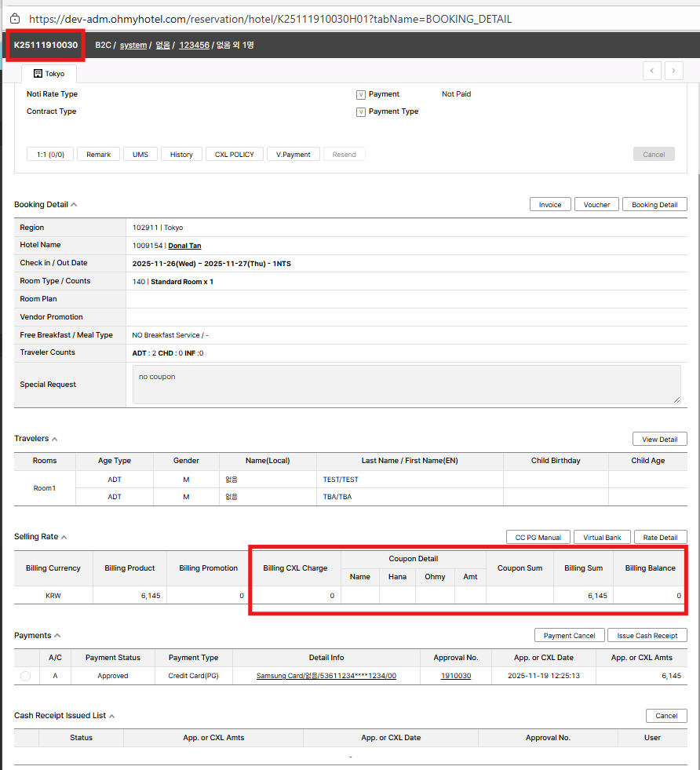Collapse the Cash Receipt Issued List section

coord(111,716)
